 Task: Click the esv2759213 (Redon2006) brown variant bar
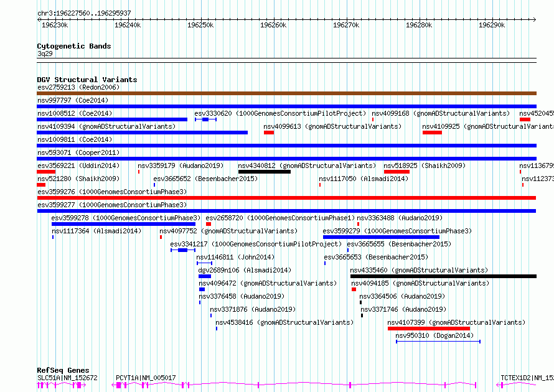[x=286, y=93]
